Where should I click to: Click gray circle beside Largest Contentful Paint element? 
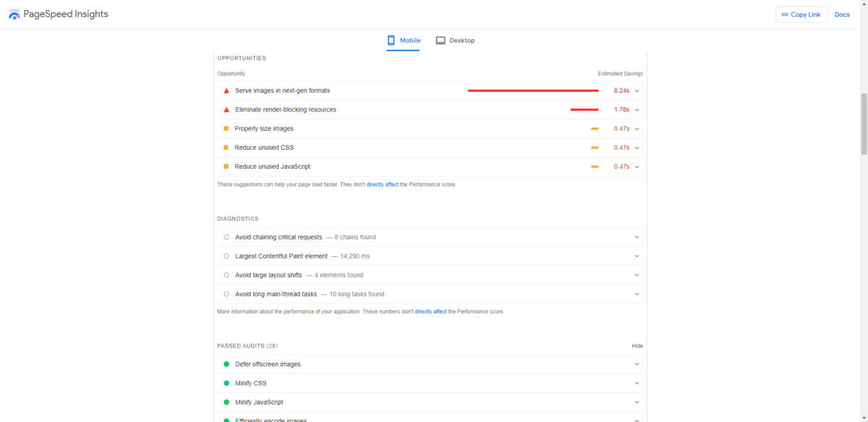click(226, 256)
